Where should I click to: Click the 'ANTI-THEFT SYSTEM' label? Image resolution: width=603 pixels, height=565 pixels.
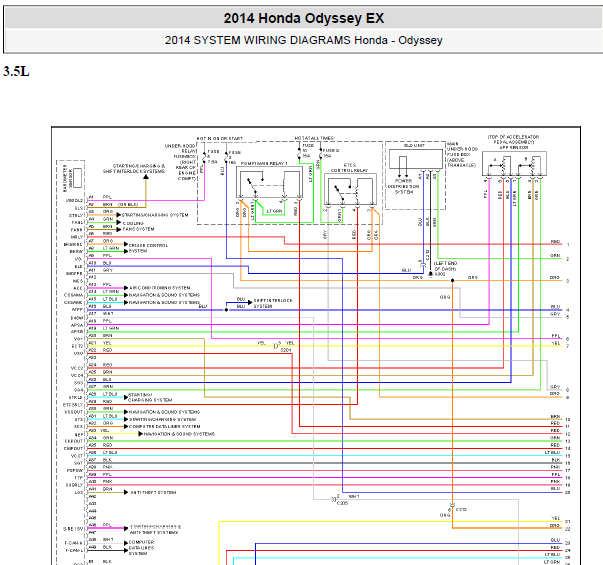(153, 492)
